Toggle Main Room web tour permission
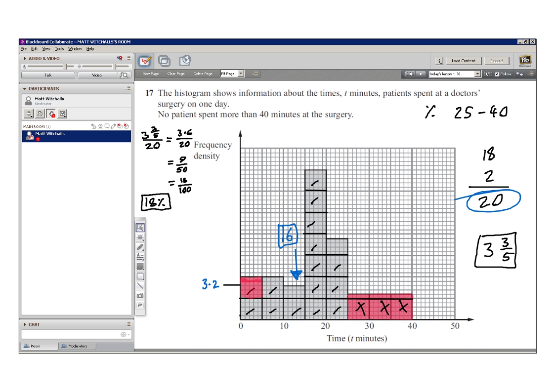555x392 pixels. [126, 126]
